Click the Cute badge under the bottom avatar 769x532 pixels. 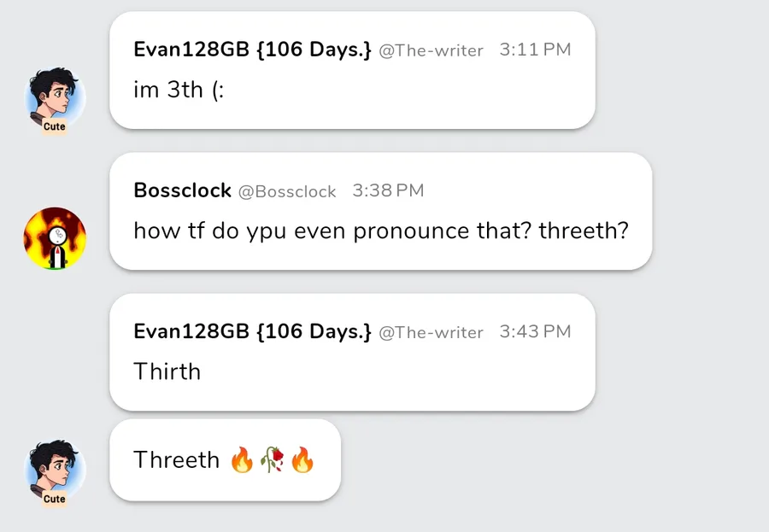coord(55,499)
